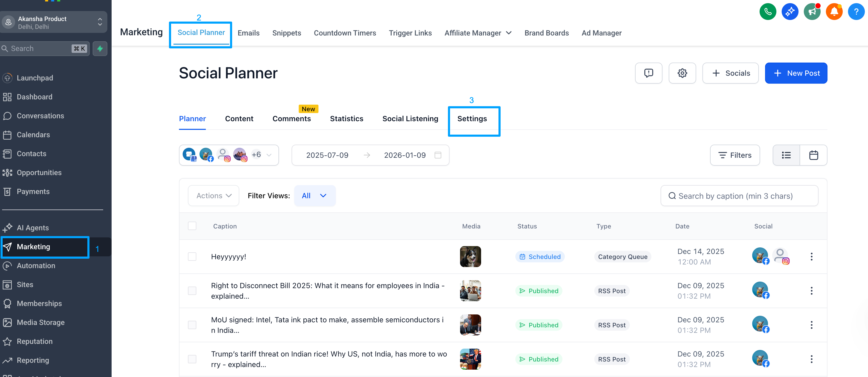Switch to calendar view icon
The width and height of the screenshot is (868, 377).
(814, 155)
